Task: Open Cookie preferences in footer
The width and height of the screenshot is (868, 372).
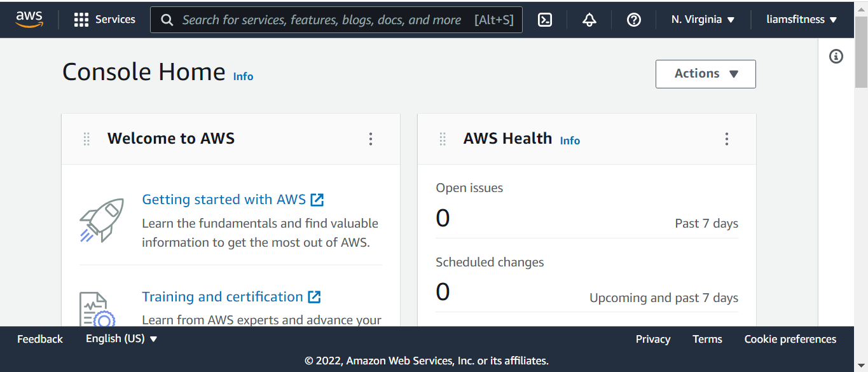Action: (x=790, y=339)
